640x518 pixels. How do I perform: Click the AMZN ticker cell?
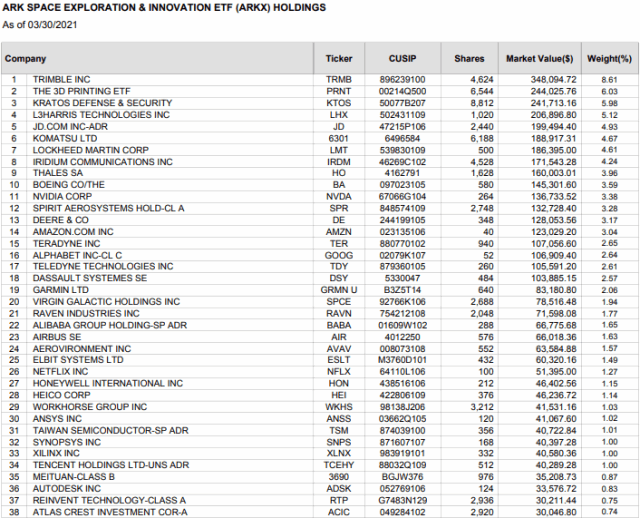tap(339, 232)
